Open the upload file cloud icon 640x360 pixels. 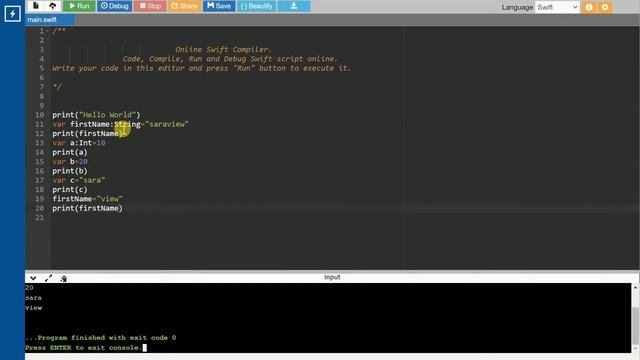53,6
